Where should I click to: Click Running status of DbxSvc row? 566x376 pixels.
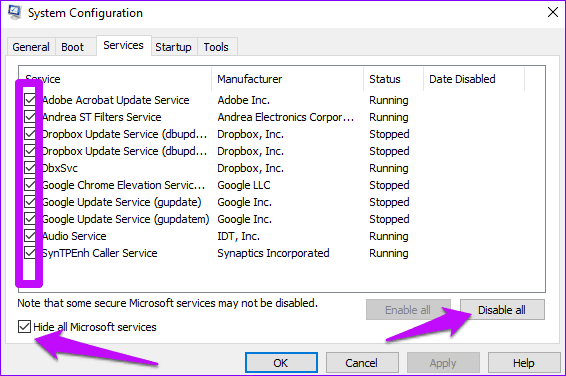pos(389,168)
